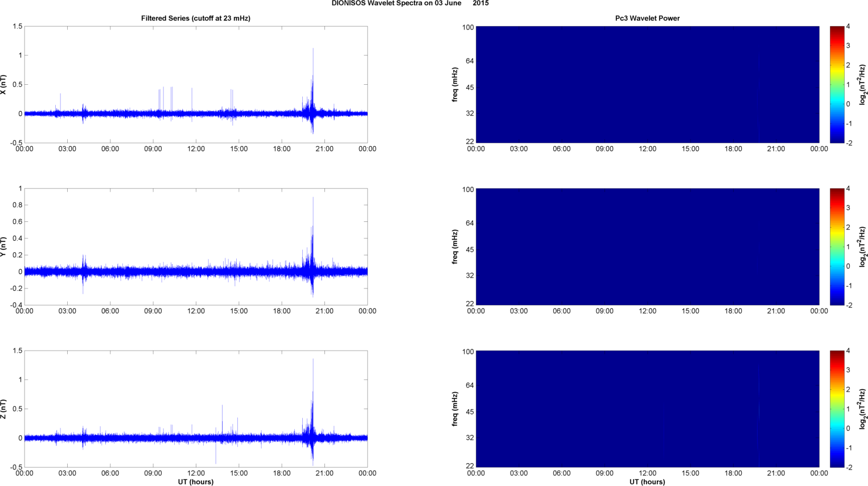Select the top Pc3 wavelet power spectrogram
This screenshot has height=486, width=868.
pos(647,84)
